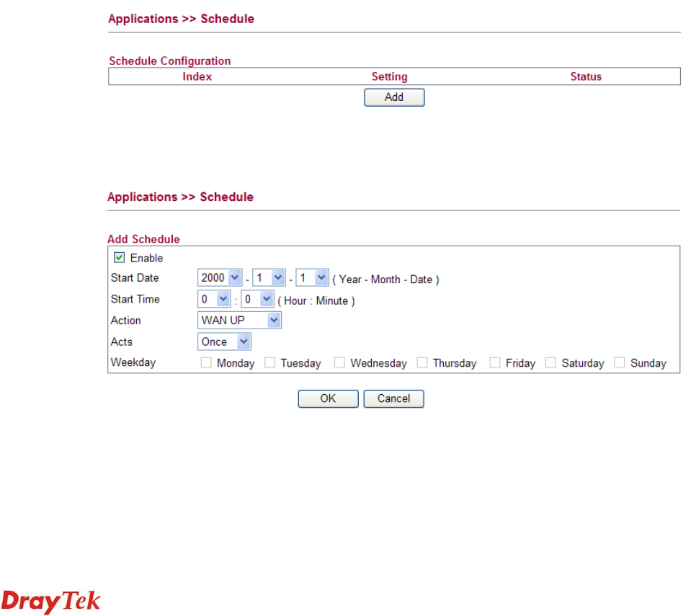
Task: Click the Setting column header
Action: point(389,77)
